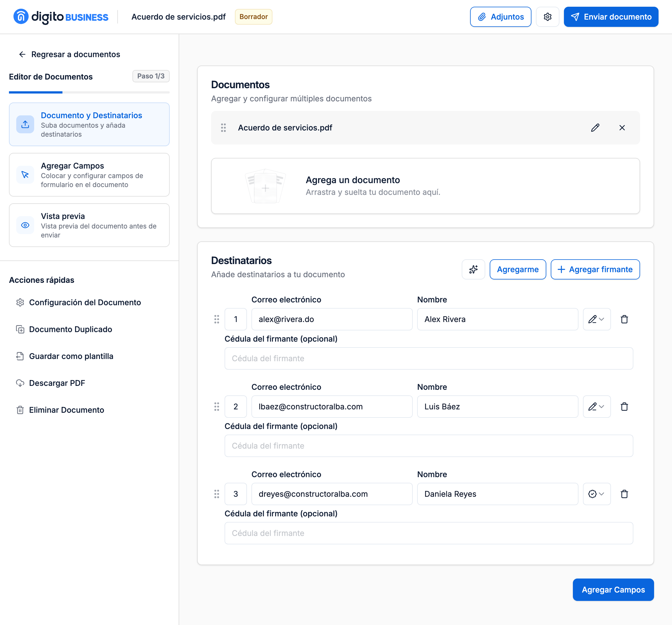
Task: Delete recipient Daniela Reyes with the trash icon
Action: click(x=624, y=494)
